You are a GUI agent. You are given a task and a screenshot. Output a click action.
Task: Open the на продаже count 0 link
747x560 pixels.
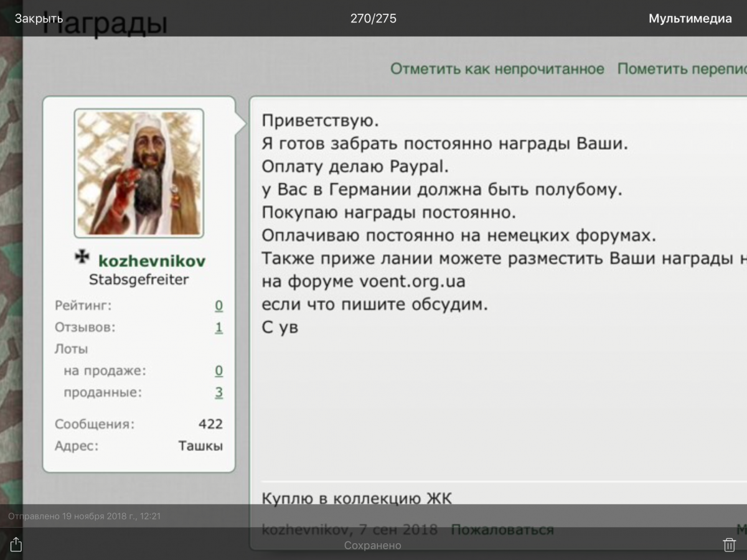click(219, 371)
